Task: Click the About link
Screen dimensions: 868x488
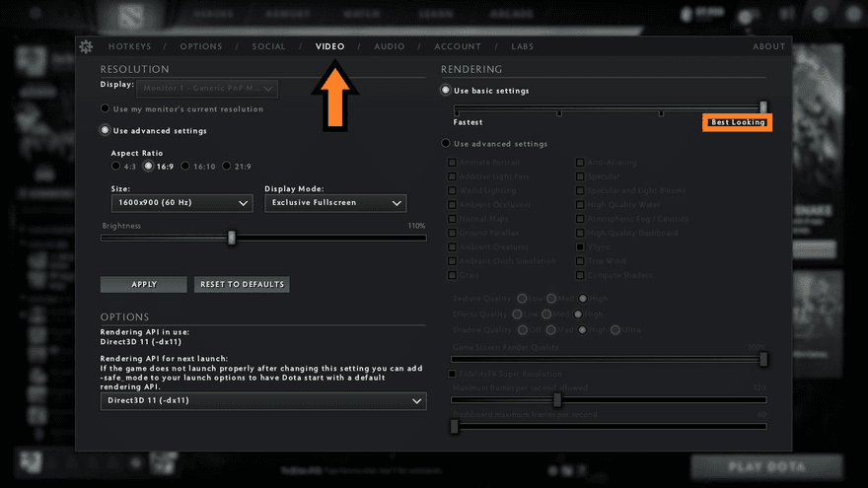Action: 768,46
